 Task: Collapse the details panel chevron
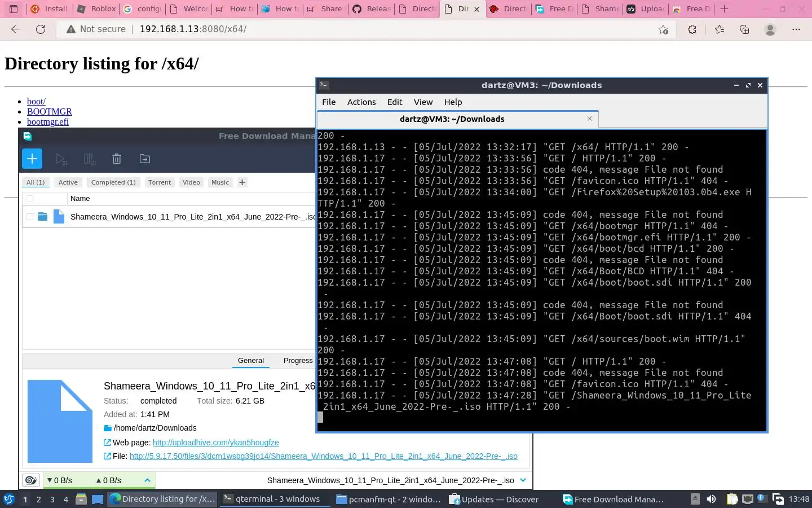[x=523, y=480]
